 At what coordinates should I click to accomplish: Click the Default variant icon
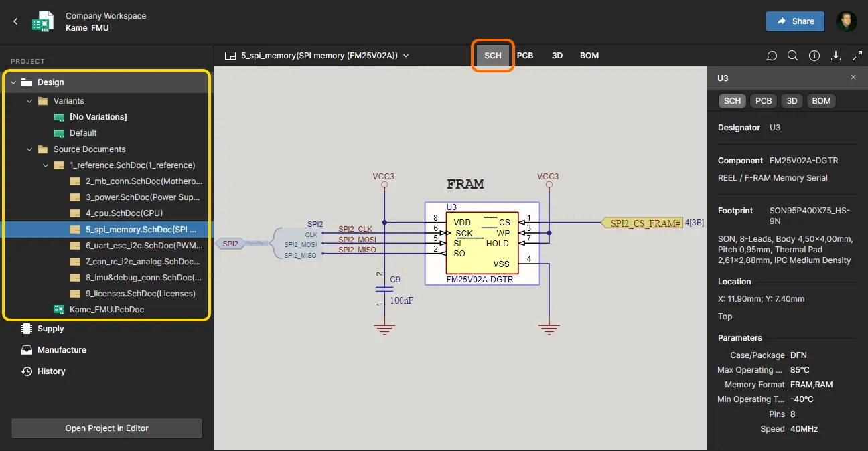(x=59, y=133)
